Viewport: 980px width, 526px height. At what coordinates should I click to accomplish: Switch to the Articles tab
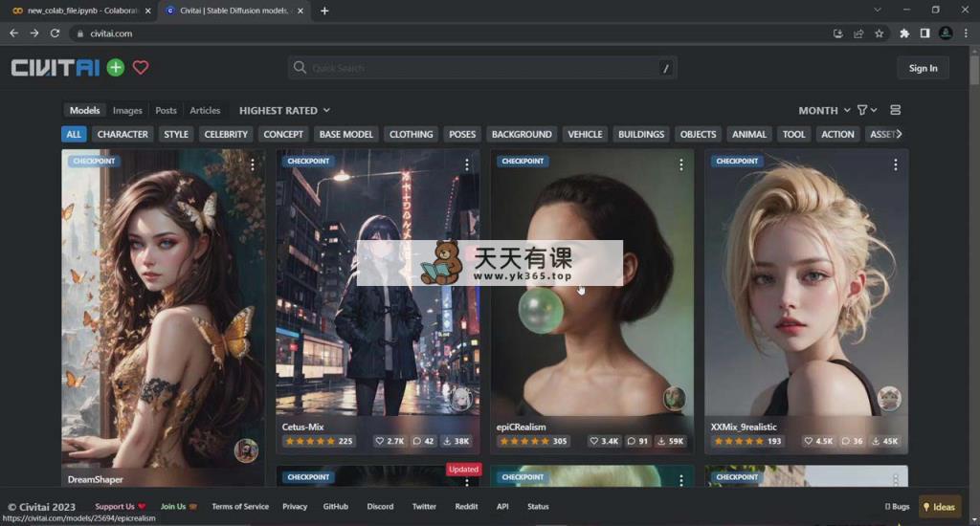coord(205,111)
